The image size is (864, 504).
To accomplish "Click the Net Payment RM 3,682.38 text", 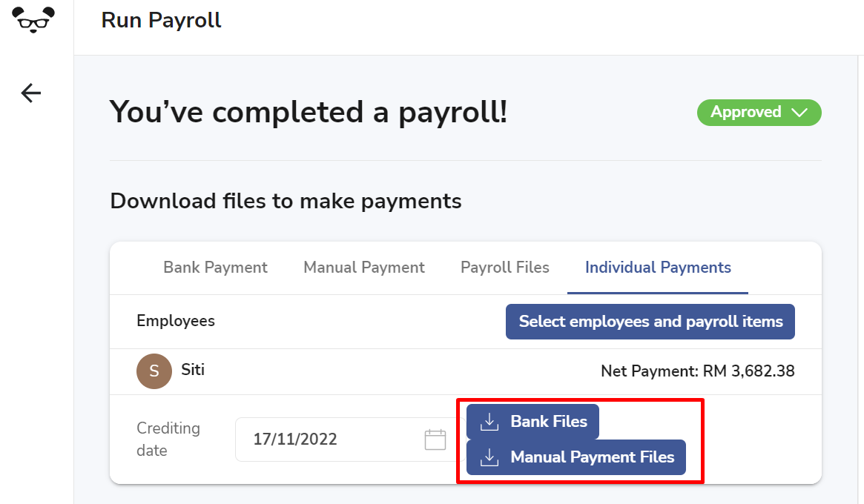I will (x=698, y=371).
